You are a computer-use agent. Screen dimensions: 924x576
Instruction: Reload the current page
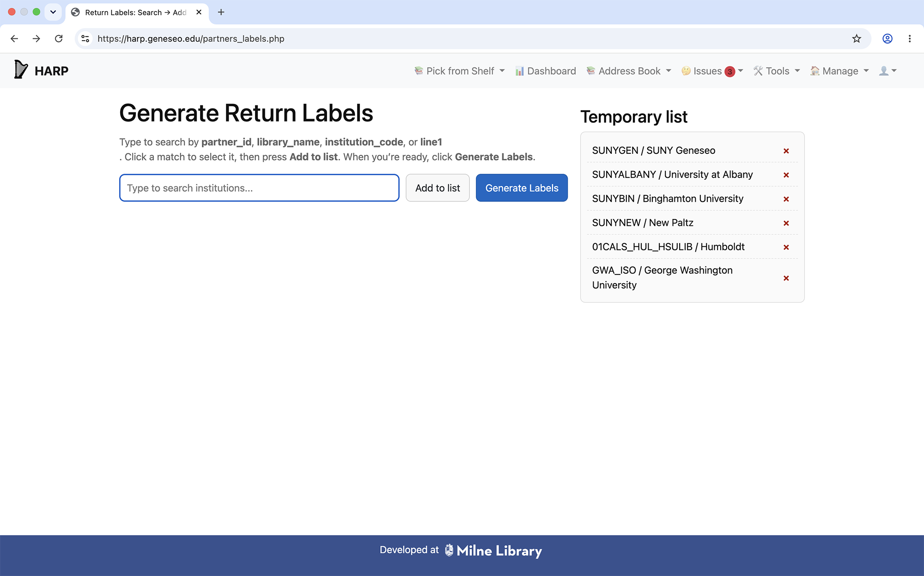click(x=59, y=39)
